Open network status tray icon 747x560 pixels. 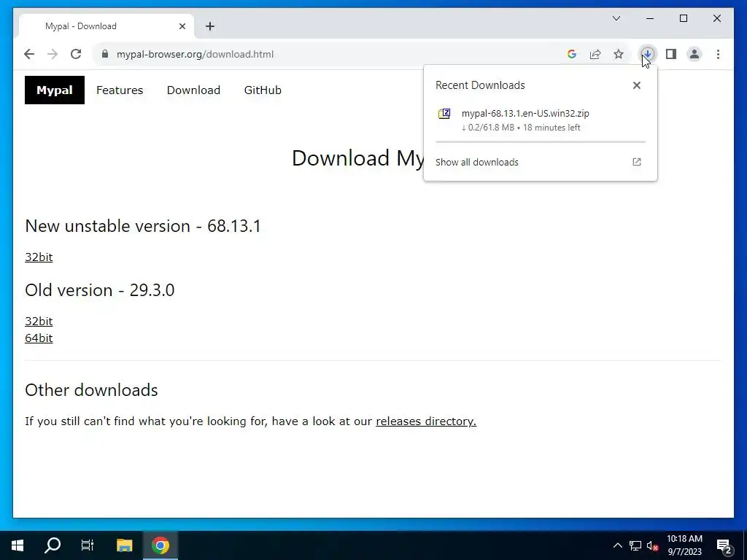(x=635, y=545)
